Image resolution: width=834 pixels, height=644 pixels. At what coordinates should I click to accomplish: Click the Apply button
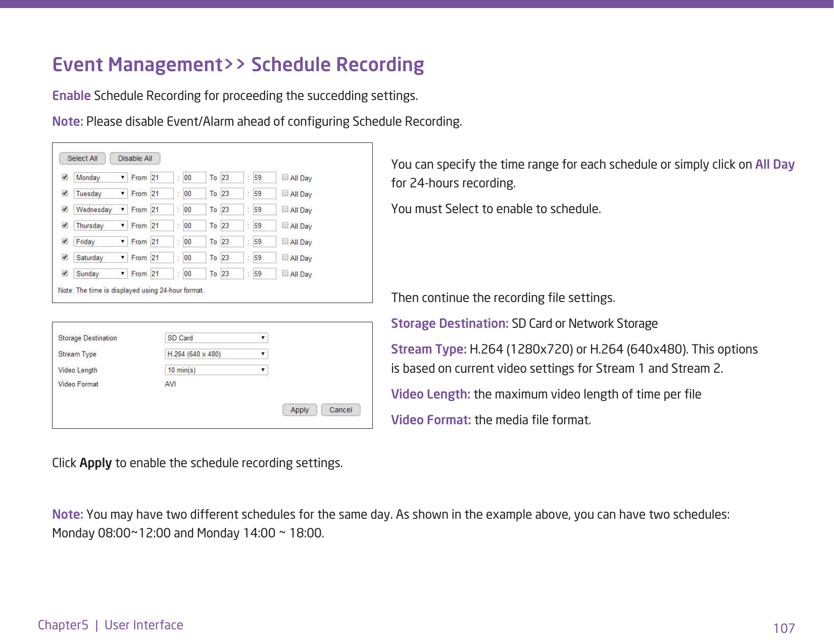[300, 410]
